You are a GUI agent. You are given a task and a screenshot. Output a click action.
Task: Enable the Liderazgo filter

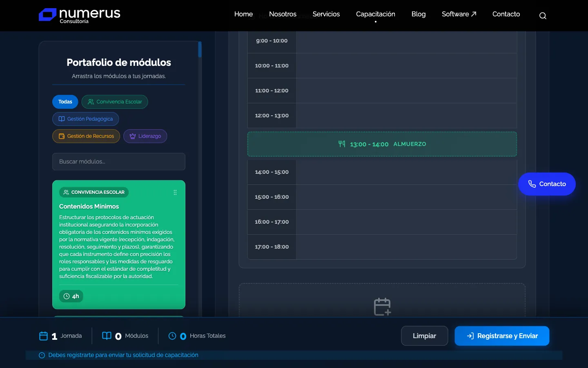[145, 136]
